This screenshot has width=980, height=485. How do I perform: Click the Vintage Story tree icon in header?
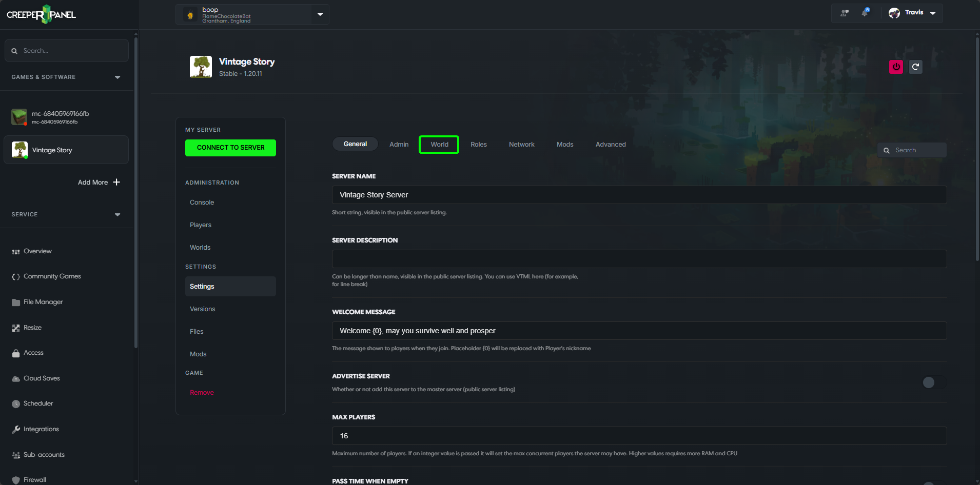click(x=201, y=67)
